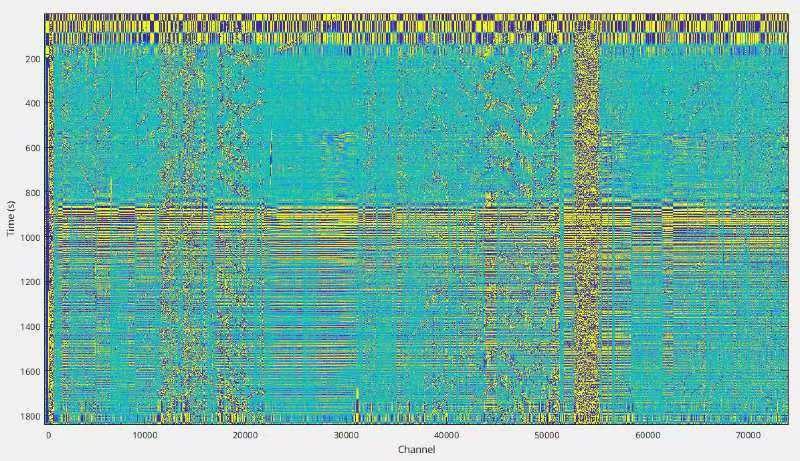The height and width of the screenshot is (461, 800).
Task: Select the y-axis tick label 400
Action: point(32,104)
